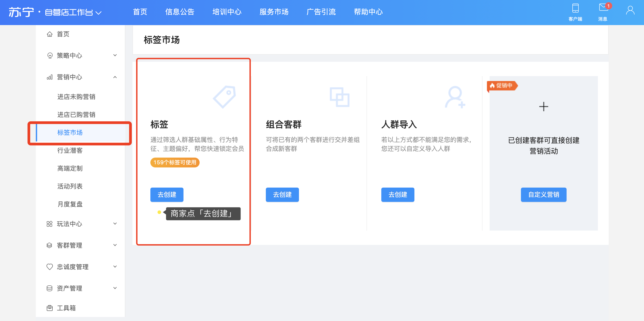This screenshot has width=644, height=321.
Task: Click the 首页 house icon in sidebar
Action: (x=50, y=34)
